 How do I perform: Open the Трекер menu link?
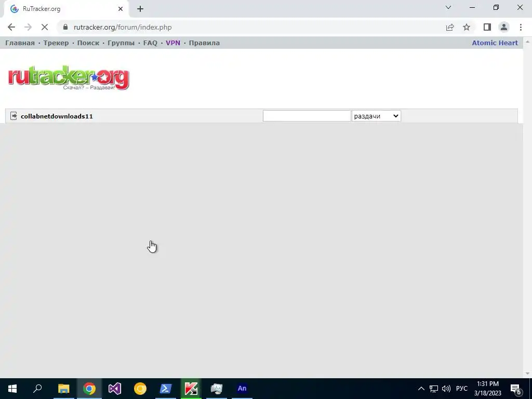click(56, 43)
